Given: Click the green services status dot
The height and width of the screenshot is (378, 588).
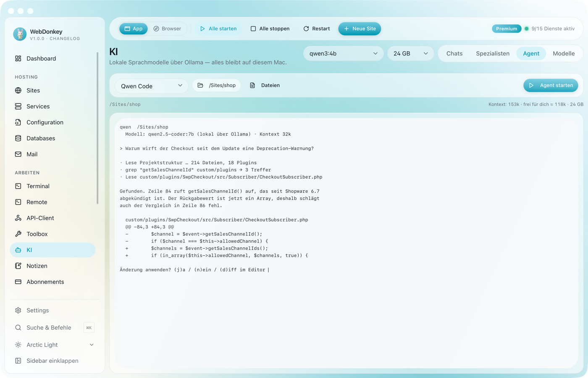Looking at the screenshot, I should pos(527,29).
